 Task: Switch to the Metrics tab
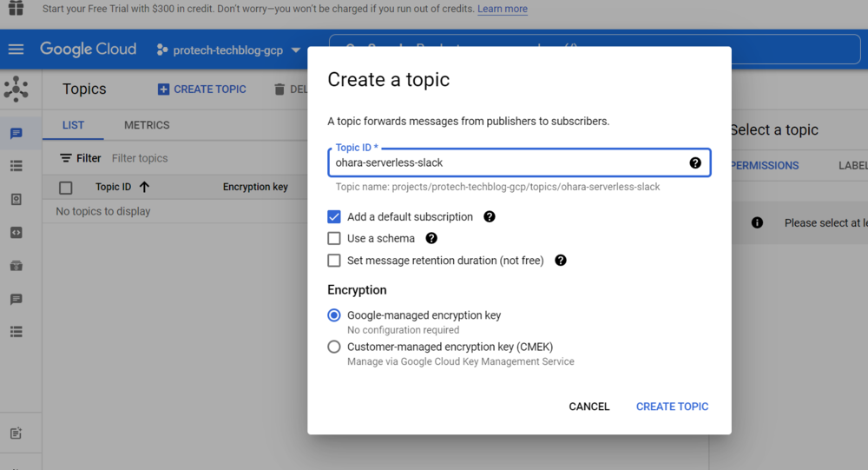point(147,125)
